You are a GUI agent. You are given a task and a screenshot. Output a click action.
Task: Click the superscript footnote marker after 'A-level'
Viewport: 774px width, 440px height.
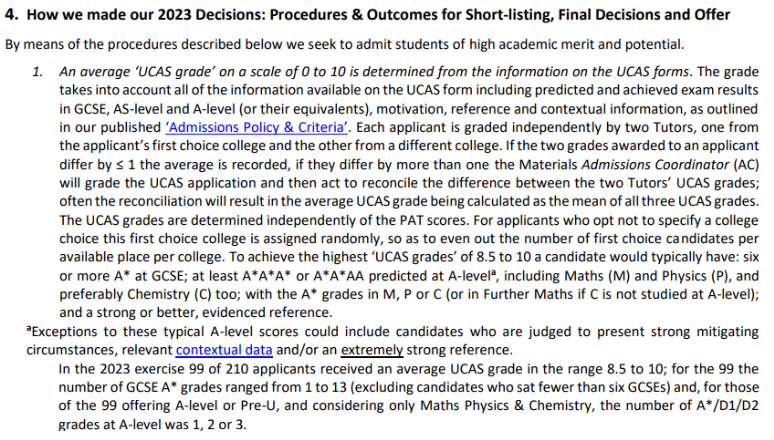[494, 272]
